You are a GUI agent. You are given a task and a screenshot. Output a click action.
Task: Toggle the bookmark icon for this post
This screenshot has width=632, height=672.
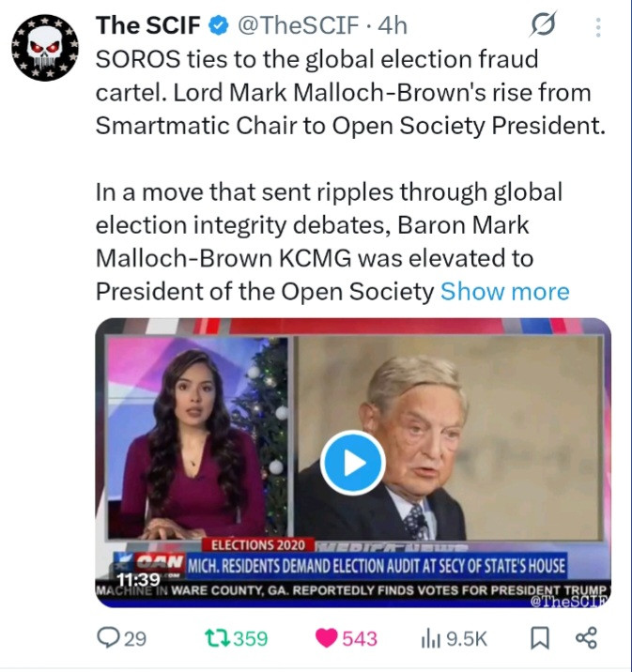(x=540, y=638)
